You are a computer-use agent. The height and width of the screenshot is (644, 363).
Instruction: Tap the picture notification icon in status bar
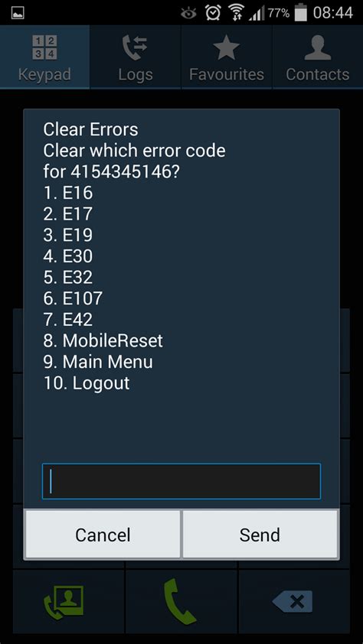pos(18,13)
